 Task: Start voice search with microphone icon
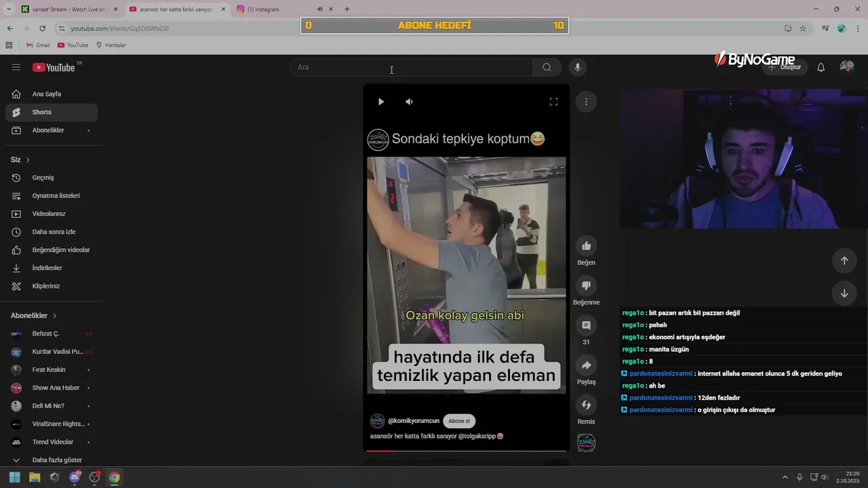point(578,67)
